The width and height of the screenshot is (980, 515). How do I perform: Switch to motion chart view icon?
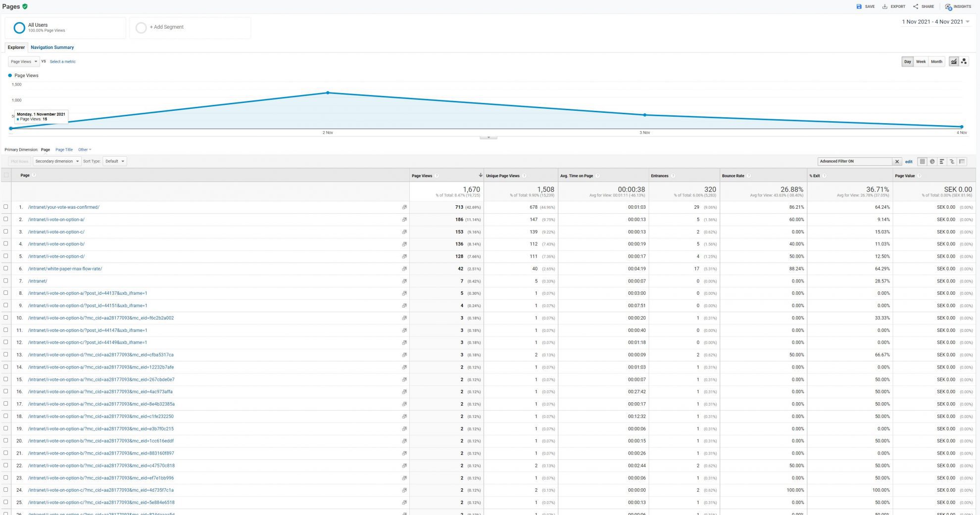tap(964, 61)
